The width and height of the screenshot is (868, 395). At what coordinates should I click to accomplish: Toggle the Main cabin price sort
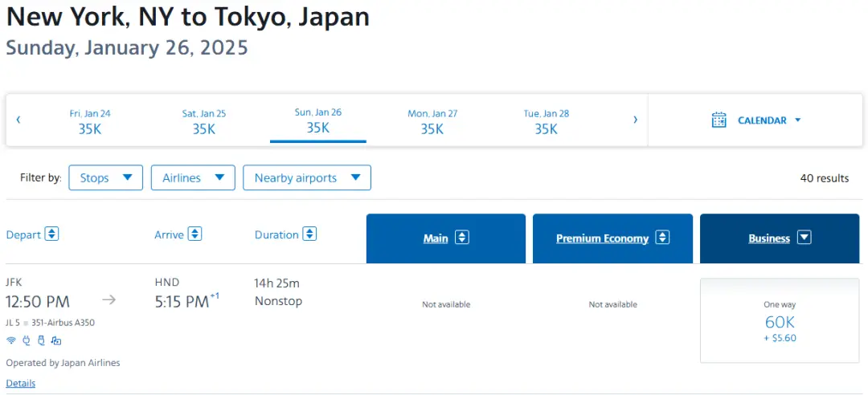point(461,238)
